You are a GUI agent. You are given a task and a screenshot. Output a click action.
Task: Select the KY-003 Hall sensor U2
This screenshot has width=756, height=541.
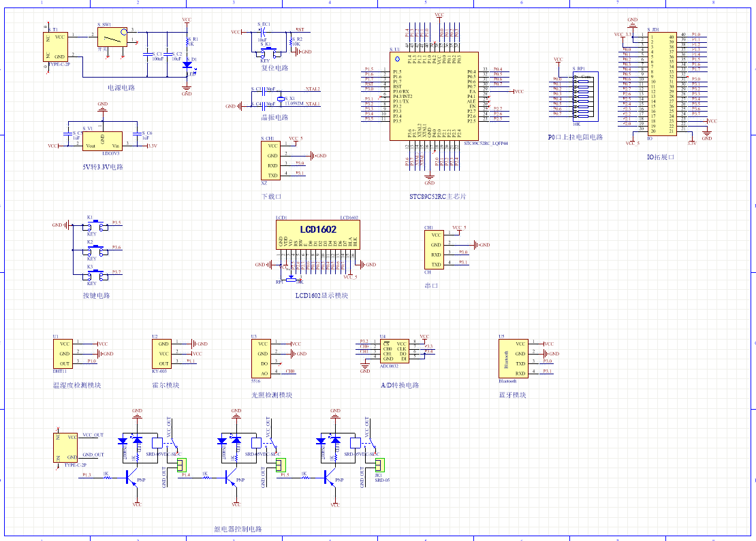(162, 353)
